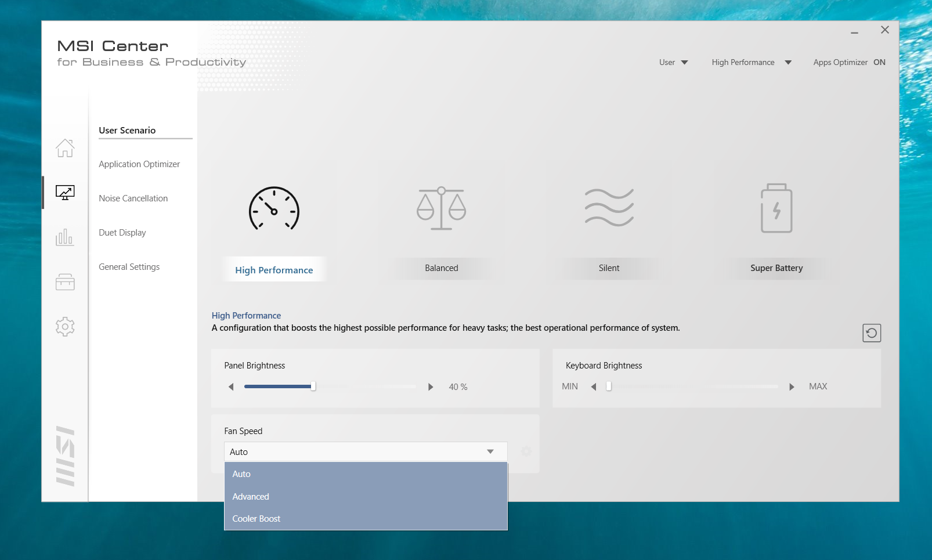The width and height of the screenshot is (932, 560).
Task: Collapse the Fan Speed Auto combo box
Action: tap(366, 451)
